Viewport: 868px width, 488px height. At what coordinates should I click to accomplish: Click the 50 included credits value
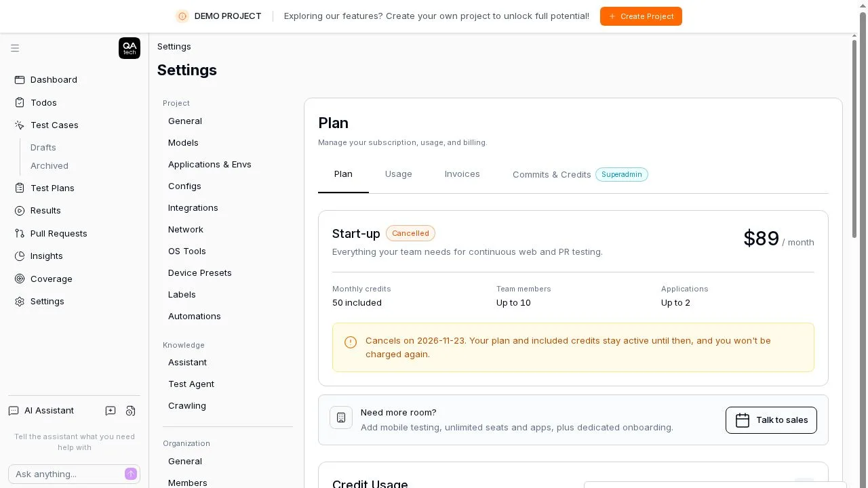pyautogui.click(x=357, y=303)
